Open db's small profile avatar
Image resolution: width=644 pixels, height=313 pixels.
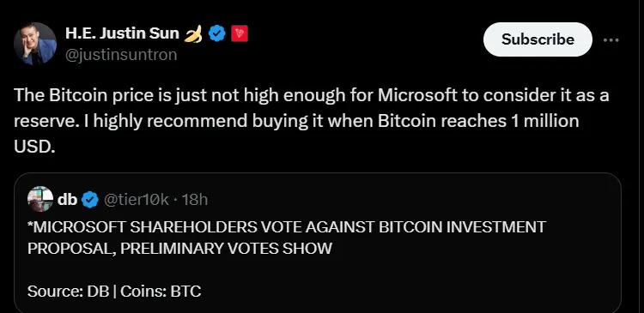[40, 199]
